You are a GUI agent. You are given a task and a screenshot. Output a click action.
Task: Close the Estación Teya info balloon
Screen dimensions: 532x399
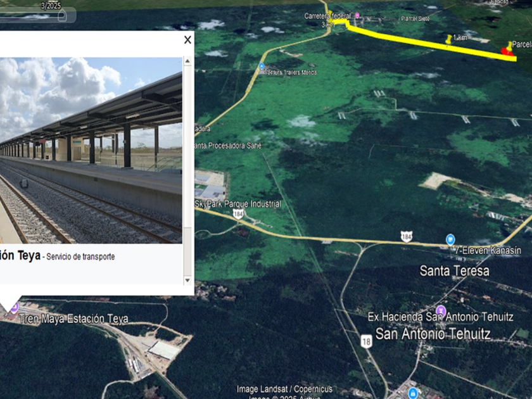point(187,40)
